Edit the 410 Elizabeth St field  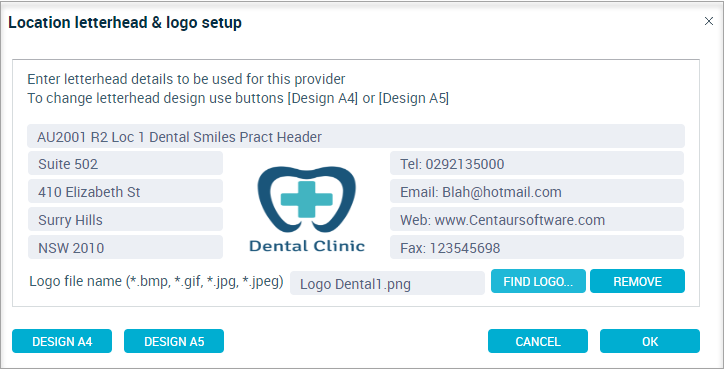click(x=126, y=191)
